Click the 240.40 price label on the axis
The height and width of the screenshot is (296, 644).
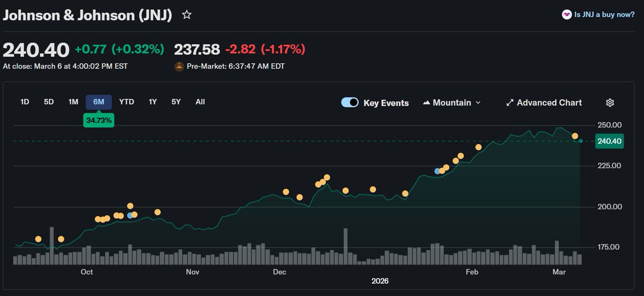pos(609,141)
